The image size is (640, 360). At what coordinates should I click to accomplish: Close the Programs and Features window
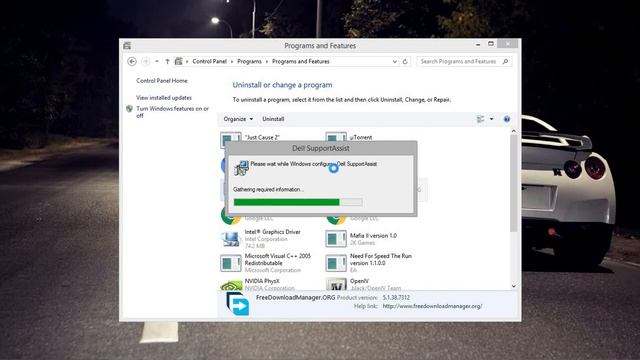508,44
